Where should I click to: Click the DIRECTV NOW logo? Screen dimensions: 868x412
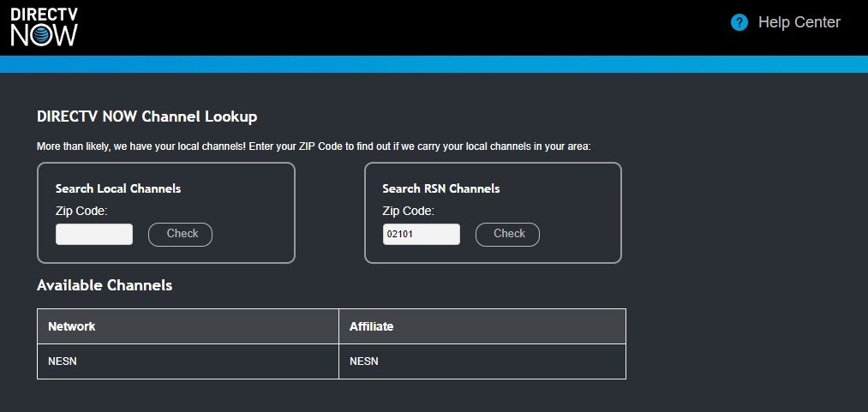(x=45, y=27)
